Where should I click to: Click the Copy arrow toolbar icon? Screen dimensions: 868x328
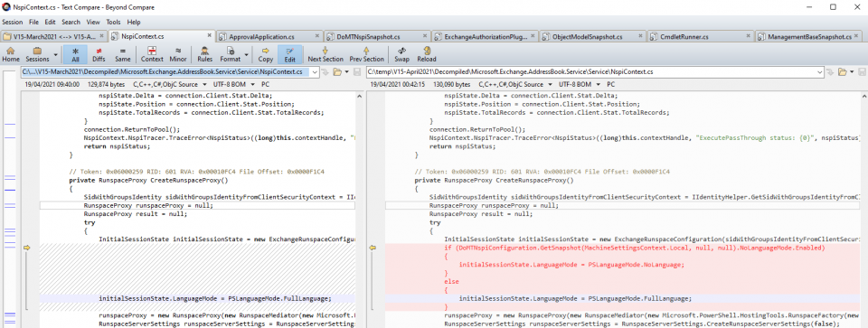(x=266, y=54)
